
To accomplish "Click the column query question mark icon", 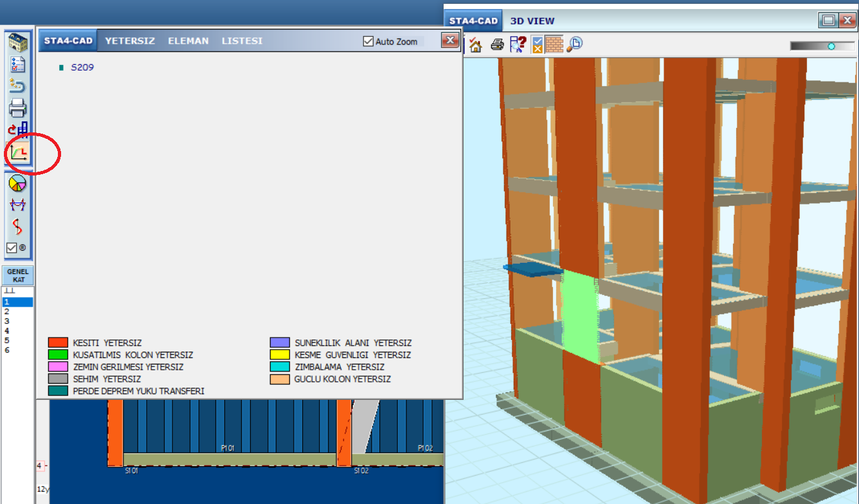I will [517, 44].
